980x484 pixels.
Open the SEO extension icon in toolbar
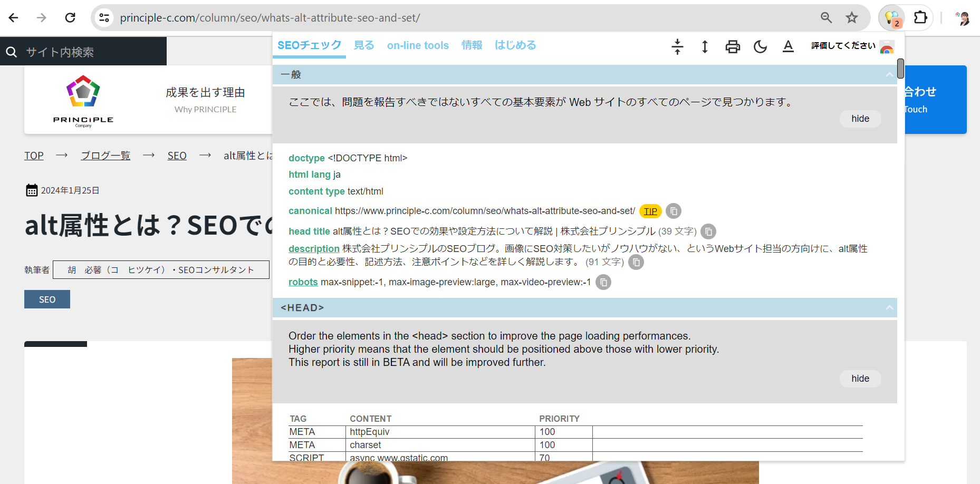tap(892, 18)
